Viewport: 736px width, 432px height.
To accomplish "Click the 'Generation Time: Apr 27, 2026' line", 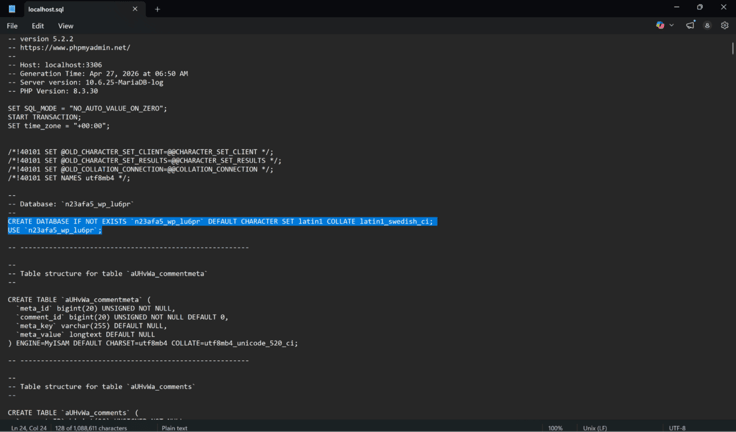I will pyautogui.click(x=98, y=74).
